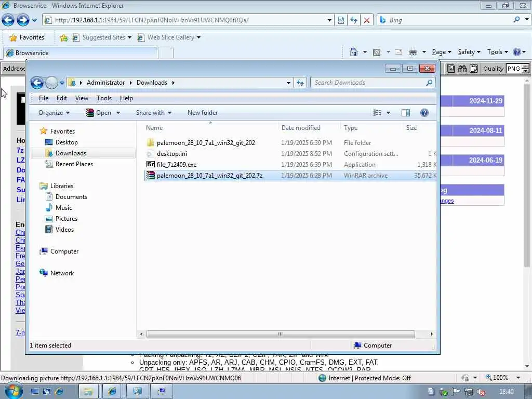Screen dimensions: 532x399
Task: Click Show Desktop quick launch icon
Action: tap(34, 392)
